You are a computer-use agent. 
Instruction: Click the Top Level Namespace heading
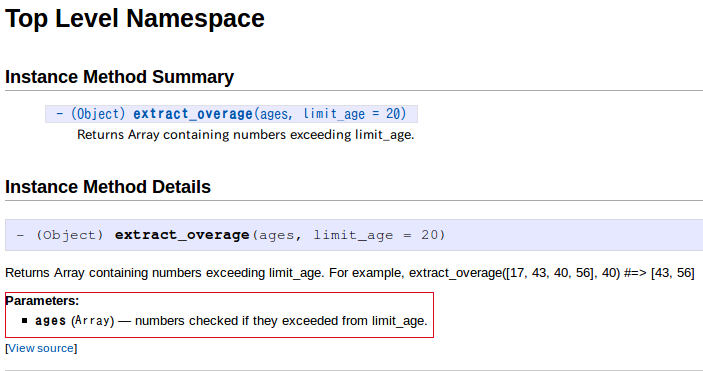pos(135,19)
